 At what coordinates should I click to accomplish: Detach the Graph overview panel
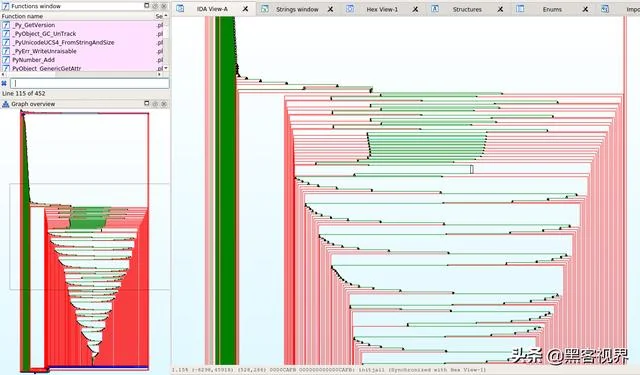click(x=147, y=104)
